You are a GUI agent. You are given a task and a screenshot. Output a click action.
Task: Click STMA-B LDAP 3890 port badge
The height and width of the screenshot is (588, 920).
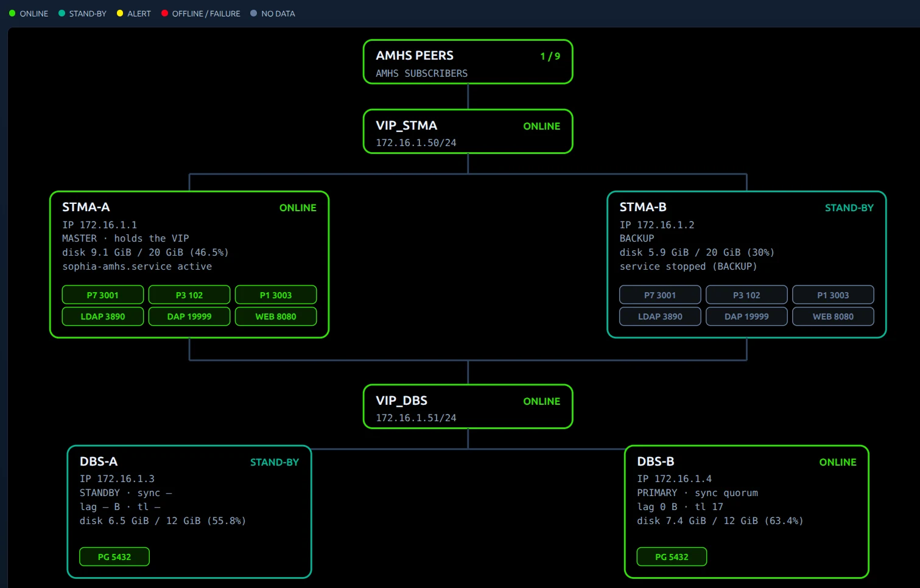(660, 317)
